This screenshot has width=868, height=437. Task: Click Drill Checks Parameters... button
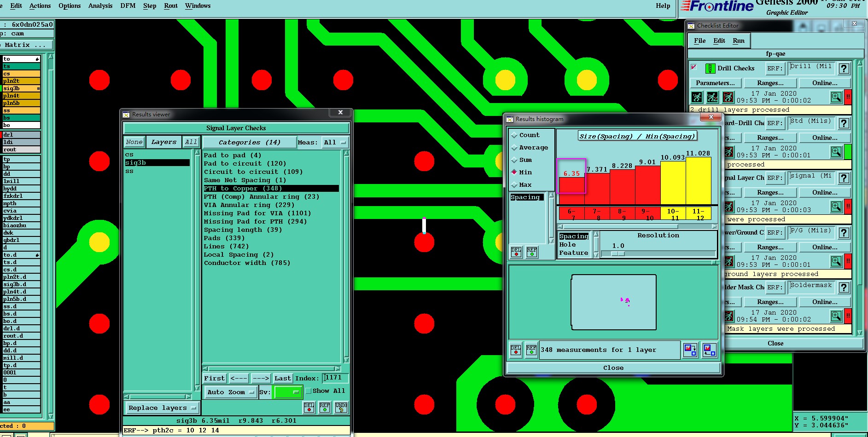point(715,83)
